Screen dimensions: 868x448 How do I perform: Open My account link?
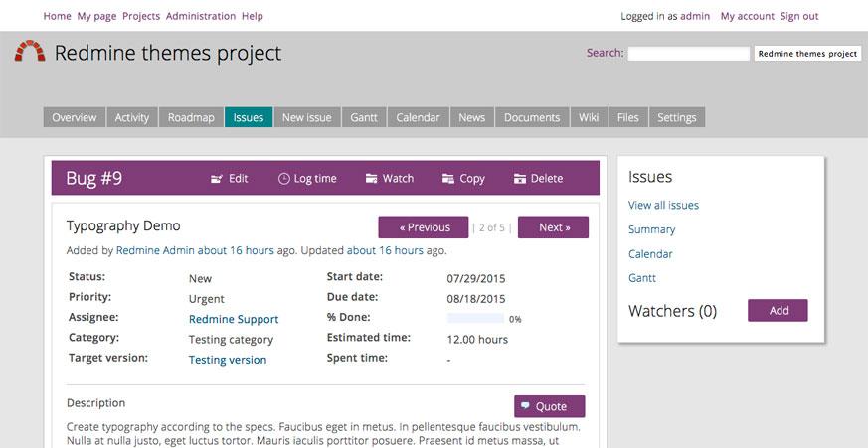tap(748, 16)
